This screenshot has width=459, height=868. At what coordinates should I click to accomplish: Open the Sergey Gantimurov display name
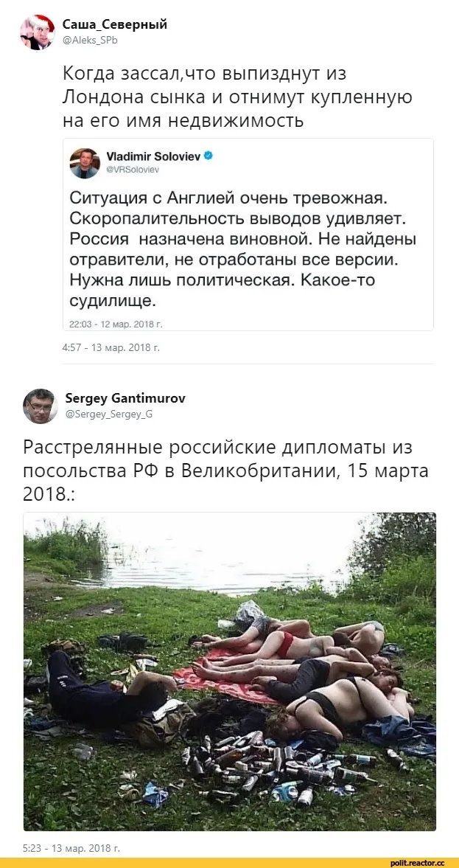click(x=125, y=398)
